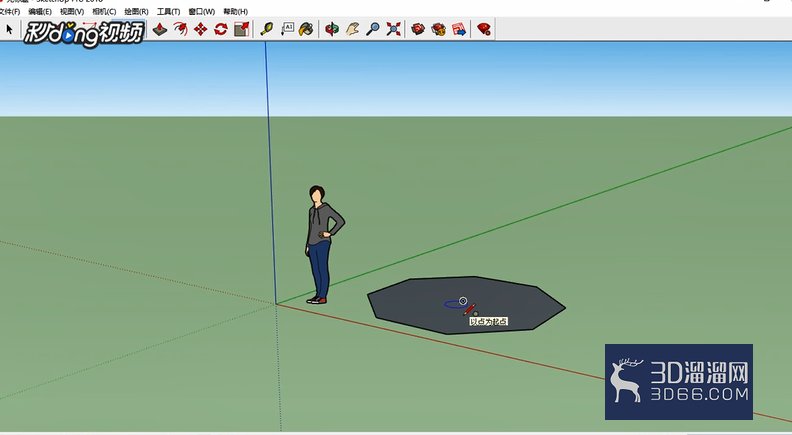Choose the Tape Measure tool
This screenshot has width=792, height=435.
coord(267,29)
